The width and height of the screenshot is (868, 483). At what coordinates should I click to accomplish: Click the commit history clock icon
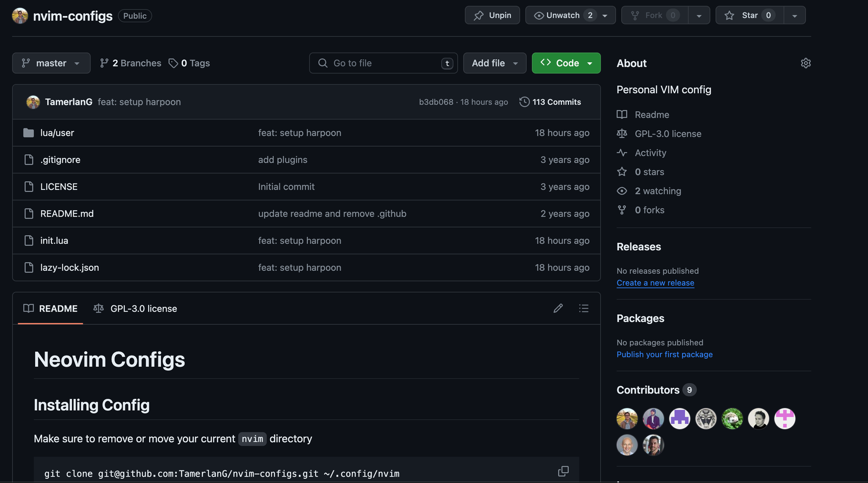[x=524, y=102]
